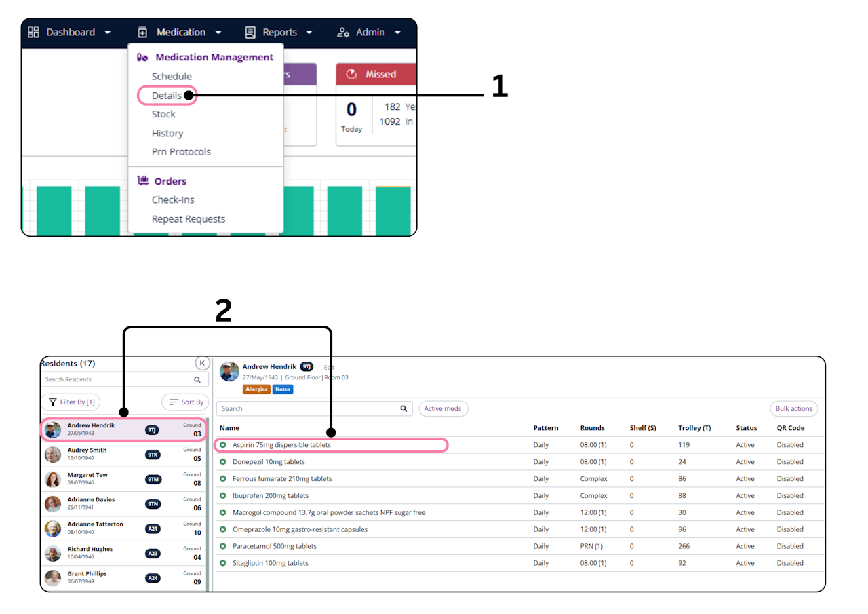Screen dimensions: 868x614
Task: Click Andrew Hendrik's avatar photo in header
Action: coord(229,372)
